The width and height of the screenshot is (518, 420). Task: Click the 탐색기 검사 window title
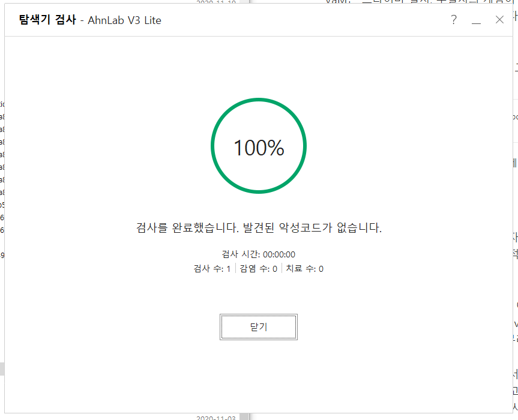[47, 20]
